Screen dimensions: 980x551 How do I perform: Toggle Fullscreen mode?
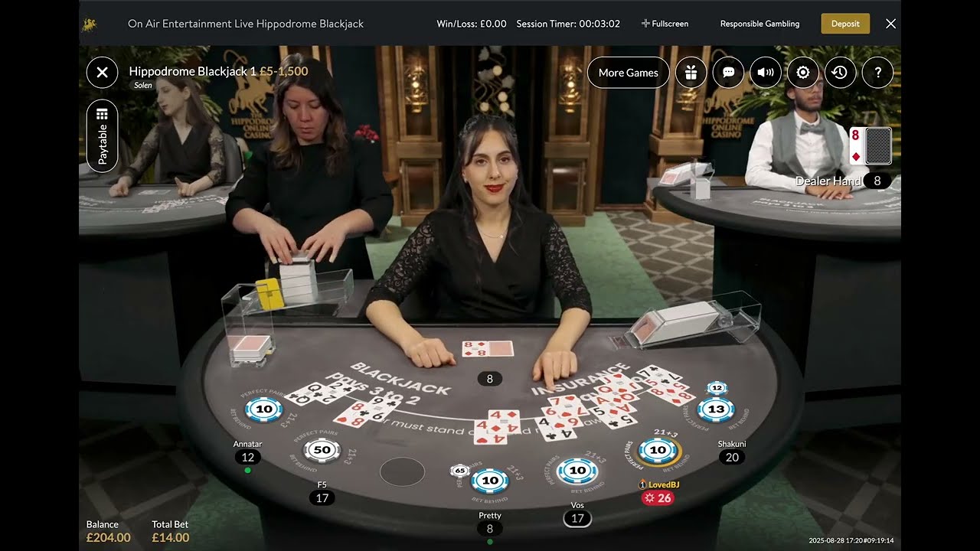coord(665,24)
